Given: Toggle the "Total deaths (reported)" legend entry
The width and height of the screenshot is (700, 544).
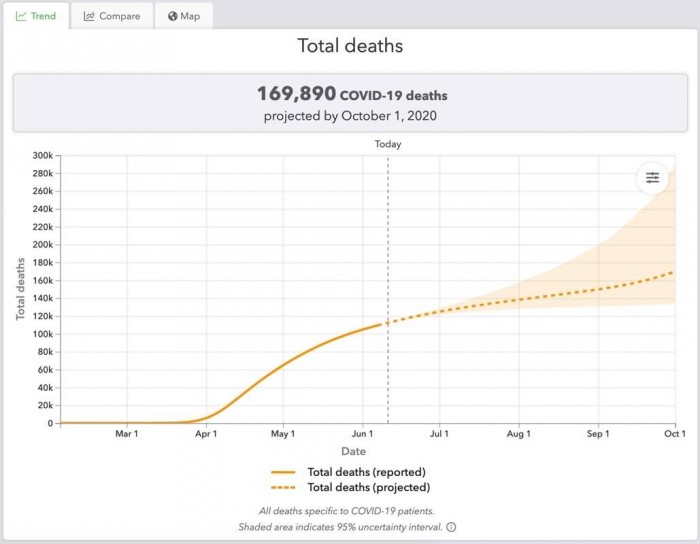Looking at the screenshot, I should (366, 472).
